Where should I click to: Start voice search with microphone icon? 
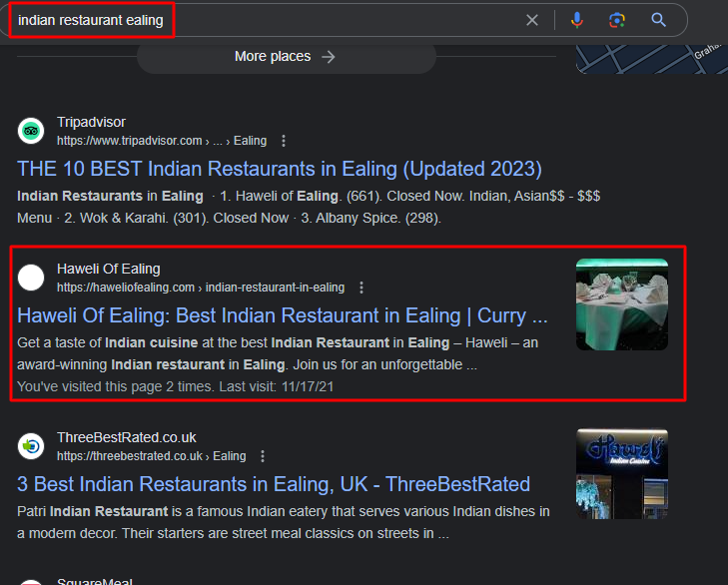point(576,20)
